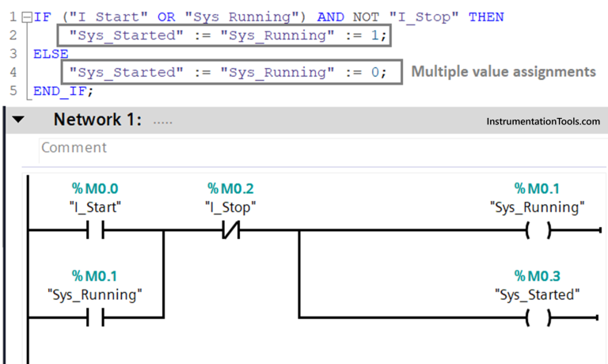The height and width of the screenshot is (364, 608).
Task: Collapse the IF block using the minus box
Action: (x=28, y=17)
